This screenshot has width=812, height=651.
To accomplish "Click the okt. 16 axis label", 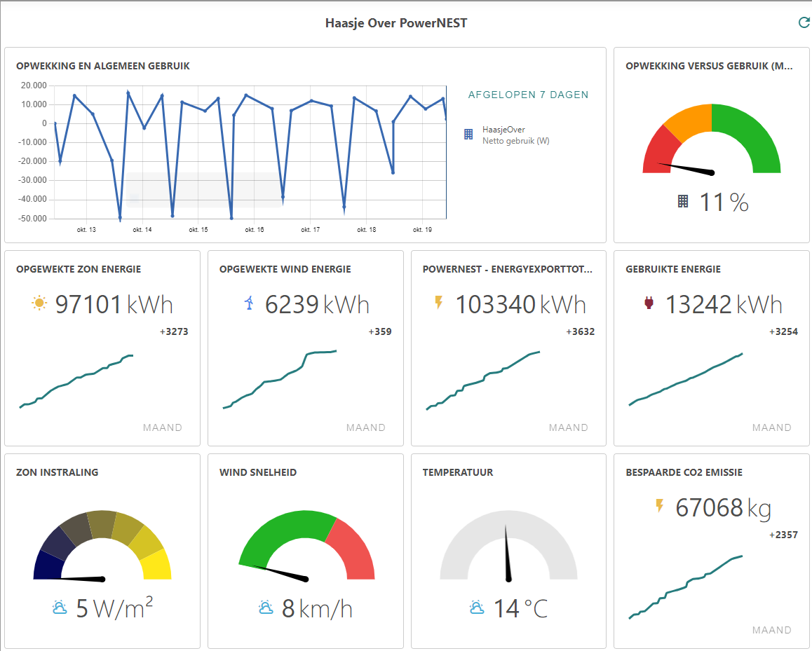I will (x=255, y=230).
